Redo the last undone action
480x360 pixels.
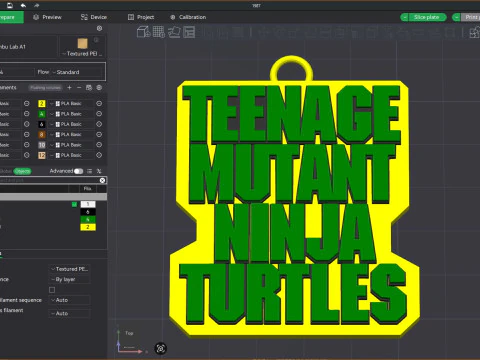(x=36, y=5)
